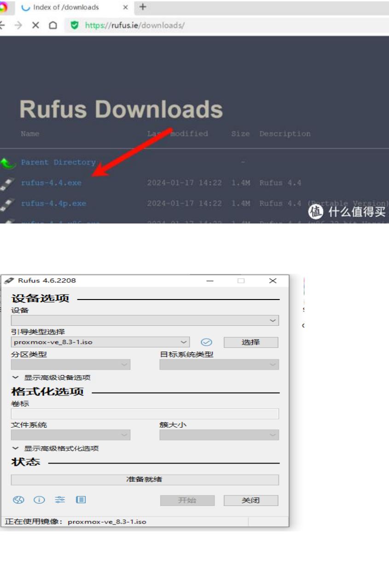Sort listing by Size column header
The width and height of the screenshot is (389, 588).
[x=240, y=134]
